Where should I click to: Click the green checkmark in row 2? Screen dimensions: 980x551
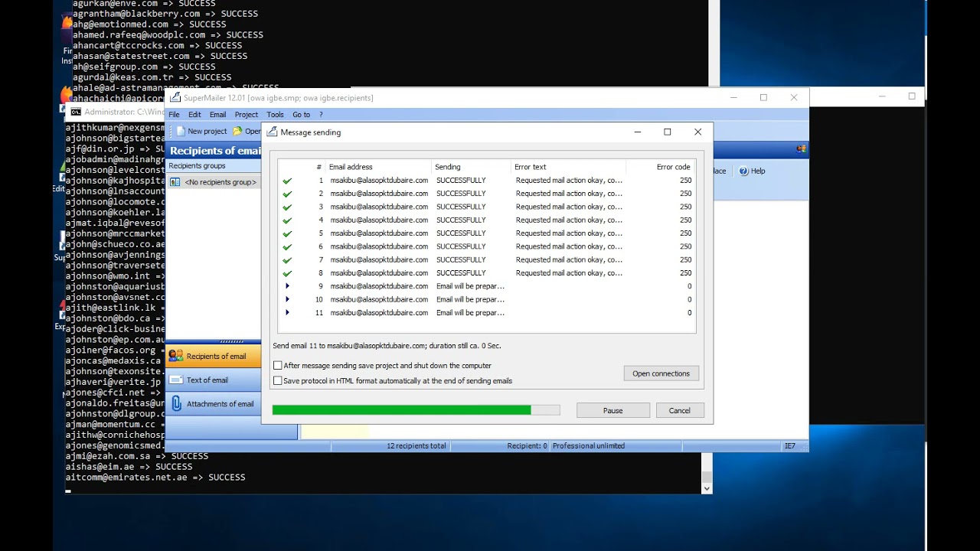point(287,194)
